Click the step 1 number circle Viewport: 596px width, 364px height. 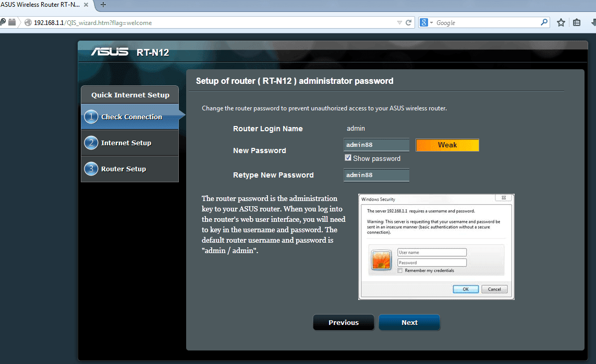click(x=91, y=117)
